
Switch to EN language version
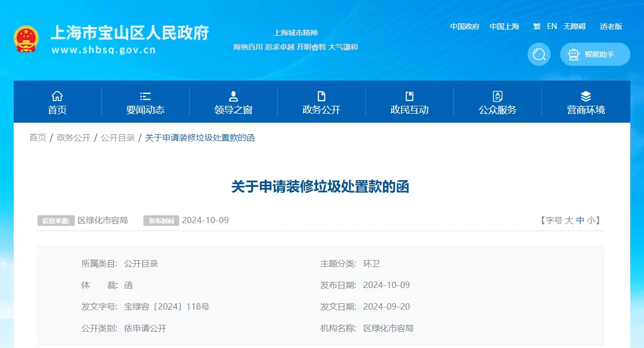click(552, 26)
